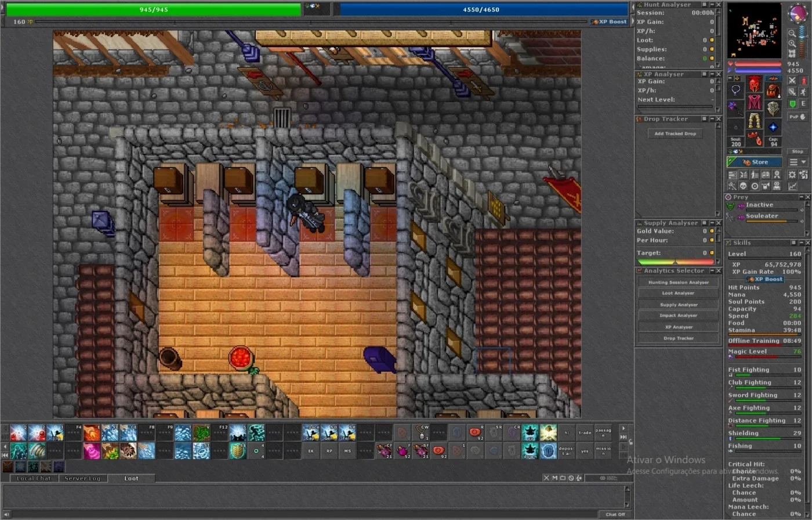Image resolution: width=812 pixels, height=520 pixels.
Task: Select the amulet necklace slot
Action: click(x=736, y=91)
